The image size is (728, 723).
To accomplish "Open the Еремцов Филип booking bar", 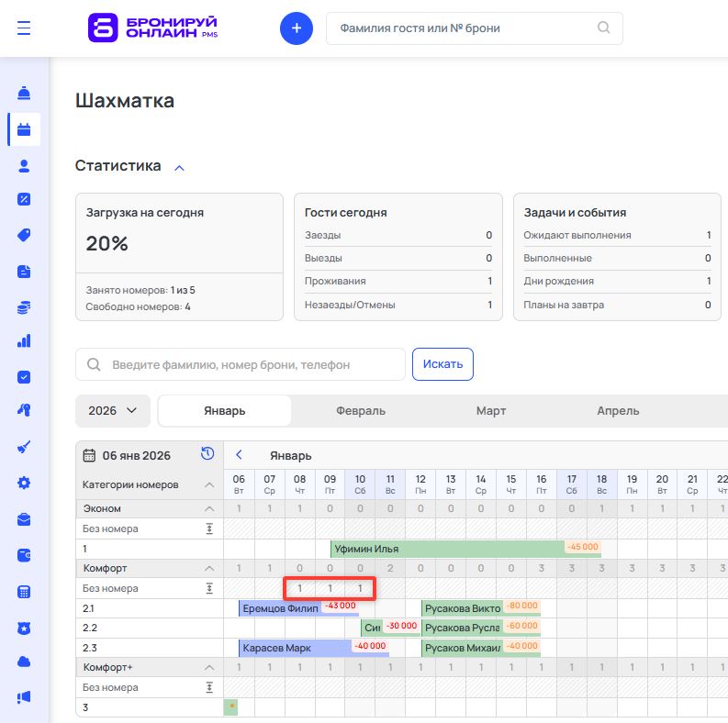I will (x=279, y=608).
